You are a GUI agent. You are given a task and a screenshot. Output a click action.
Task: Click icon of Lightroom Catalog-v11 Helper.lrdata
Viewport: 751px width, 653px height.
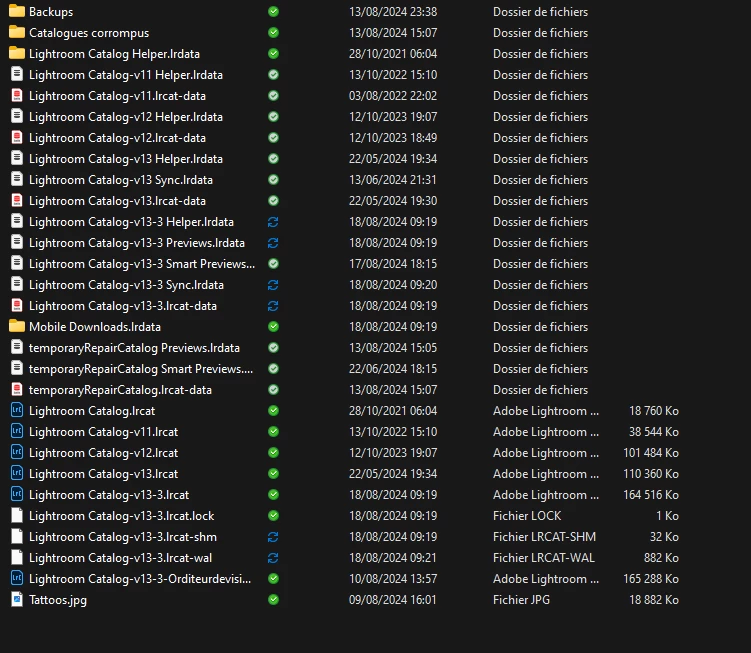17,75
